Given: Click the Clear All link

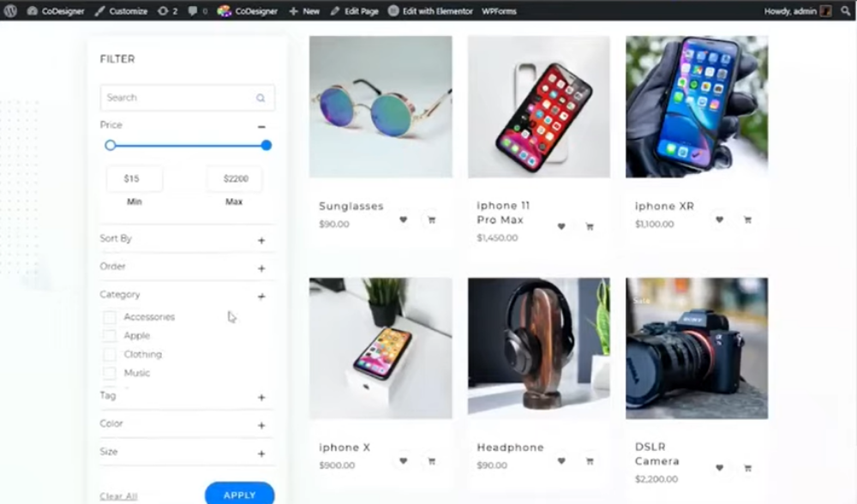Looking at the screenshot, I should click(118, 496).
